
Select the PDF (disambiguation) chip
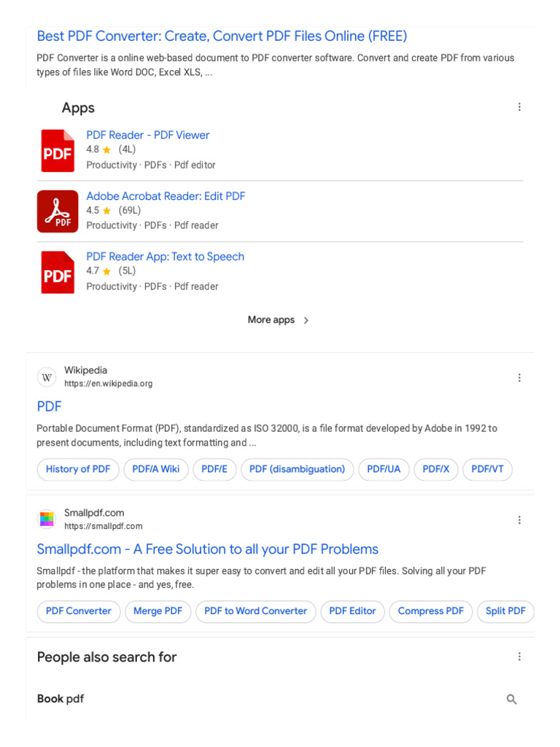pyautogui.click(x=297, y=469)
